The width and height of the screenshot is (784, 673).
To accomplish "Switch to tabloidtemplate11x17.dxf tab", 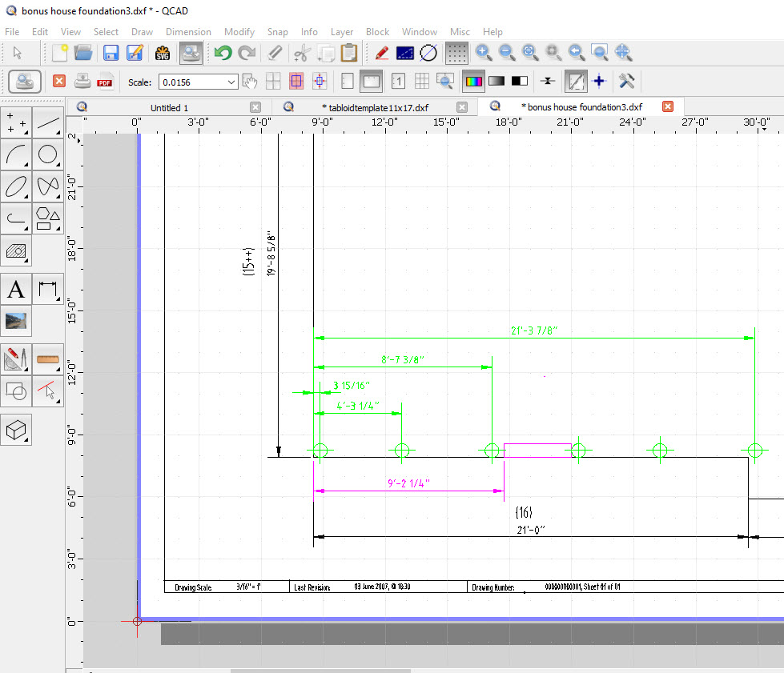I will point(375,107).
